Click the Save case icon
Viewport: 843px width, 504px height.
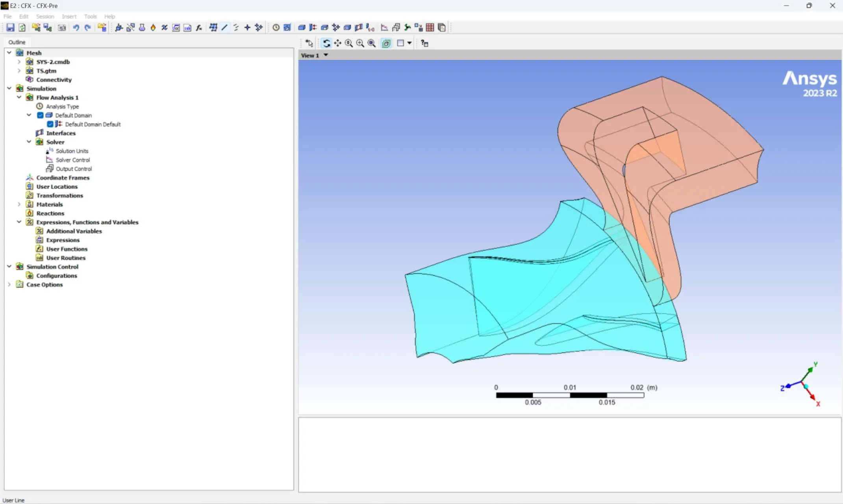tap(10, 28)
